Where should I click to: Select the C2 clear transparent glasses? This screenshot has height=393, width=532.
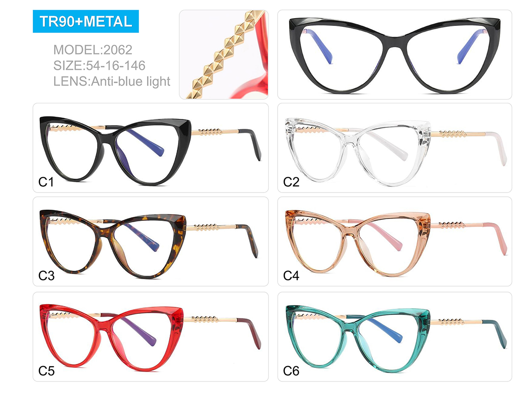click(395, 148)
